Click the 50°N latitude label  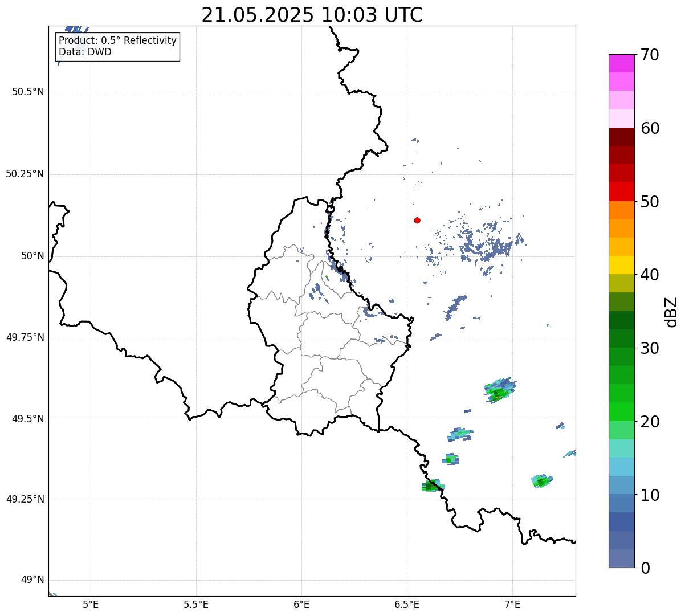tap(32, 256)
